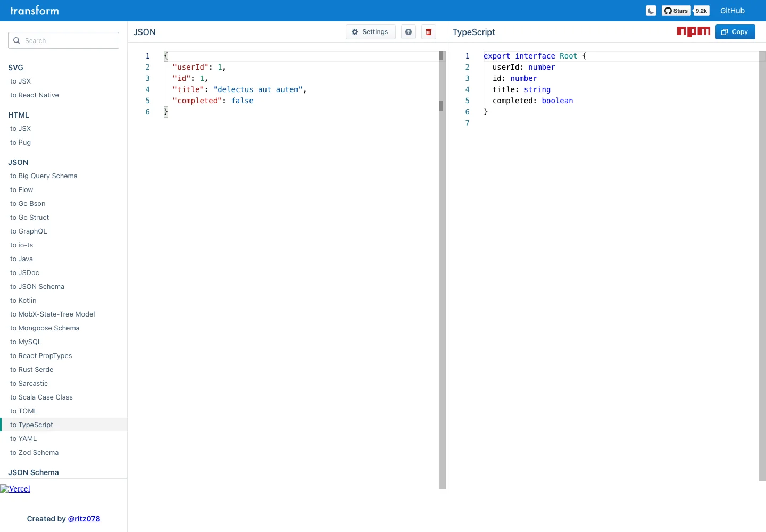
Task: Click the JSON editor scrollbar
Action: click(443, 270)
